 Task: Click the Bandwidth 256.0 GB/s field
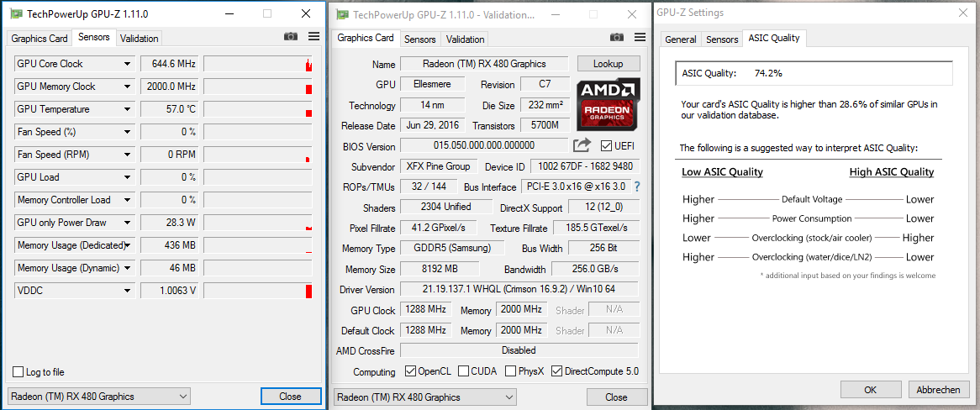click(x=595, y=269)
